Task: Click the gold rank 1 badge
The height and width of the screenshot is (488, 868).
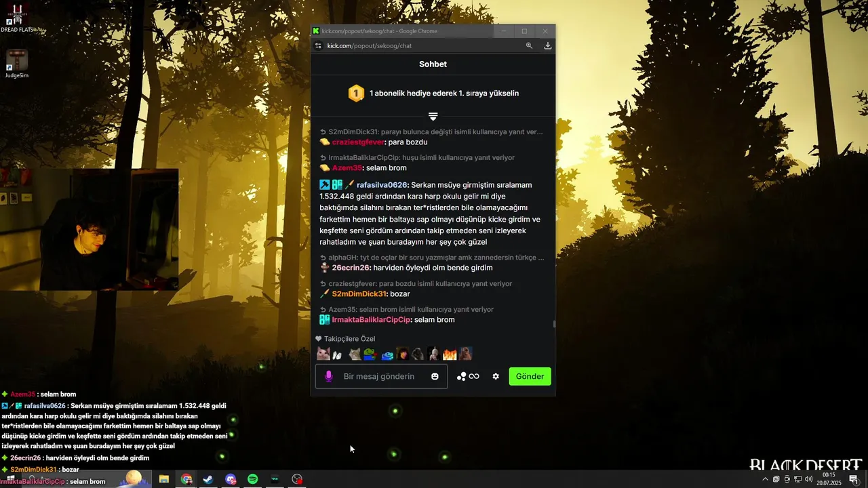Action: click(356, 93)
